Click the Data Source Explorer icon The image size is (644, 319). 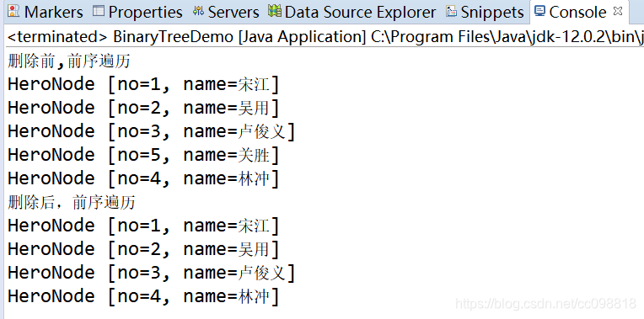point(275,11)
